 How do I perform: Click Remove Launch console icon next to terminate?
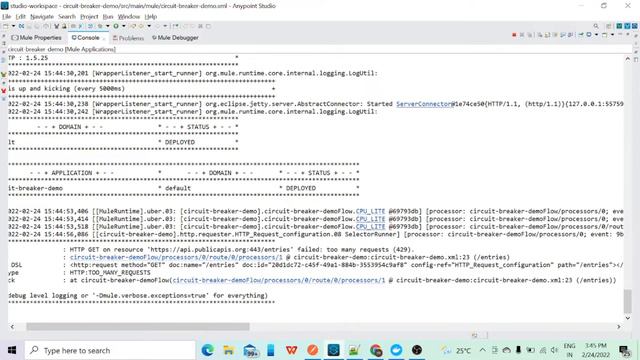[522, 35]
